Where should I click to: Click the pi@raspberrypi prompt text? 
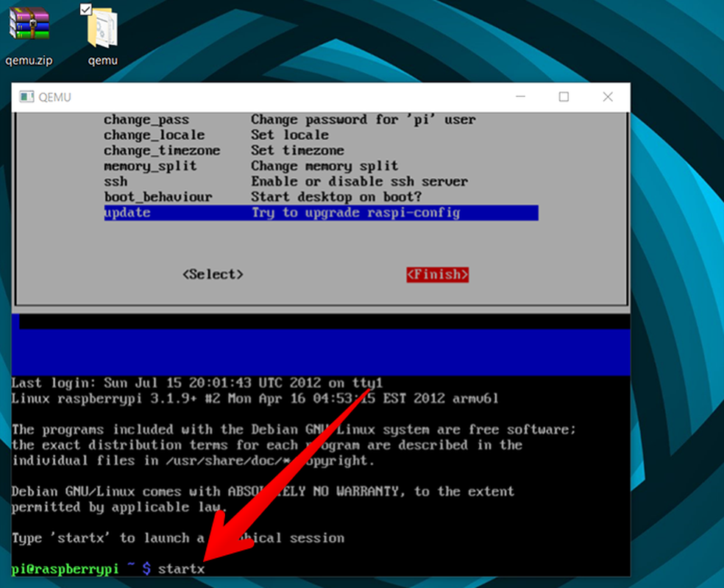(65, 569)
